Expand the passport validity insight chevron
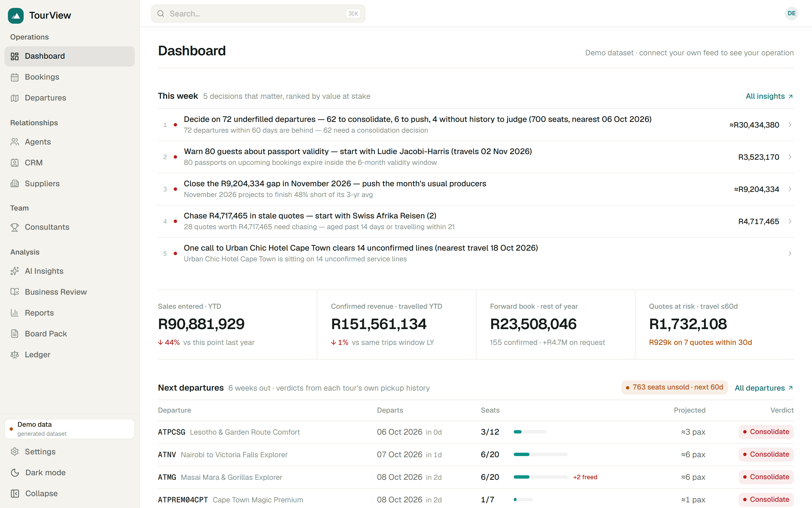This screenshot has height=508, width=812. pyautogui.click(x=790, y=157)
